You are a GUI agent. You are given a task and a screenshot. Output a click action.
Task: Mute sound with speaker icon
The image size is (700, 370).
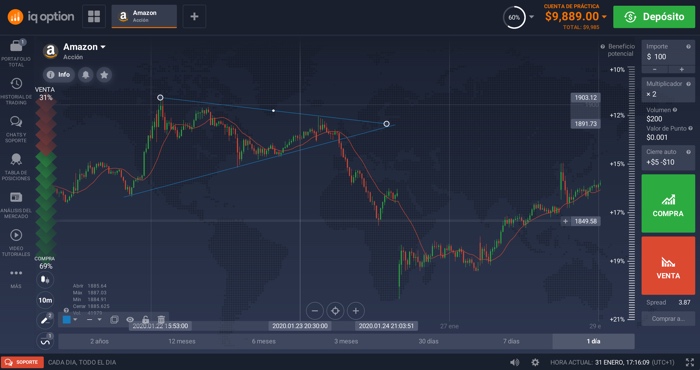pos(515,362)
